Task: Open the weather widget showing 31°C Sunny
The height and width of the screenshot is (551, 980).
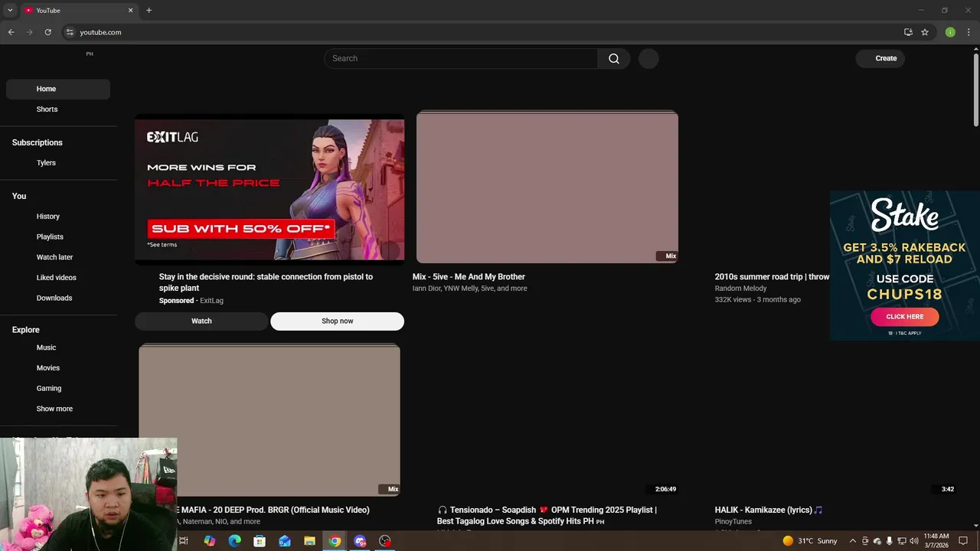Action: click(x=810, y=541)
